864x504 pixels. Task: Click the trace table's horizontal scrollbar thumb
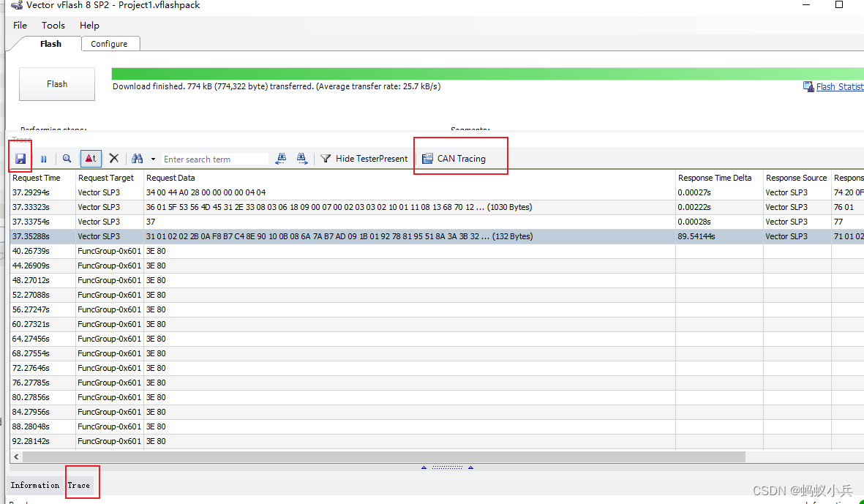point(384,456)
